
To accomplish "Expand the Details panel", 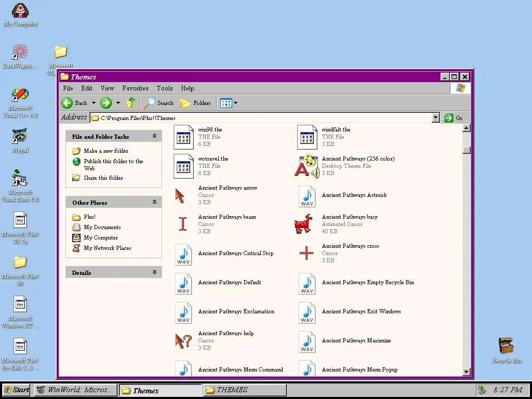I will point(154,272).
